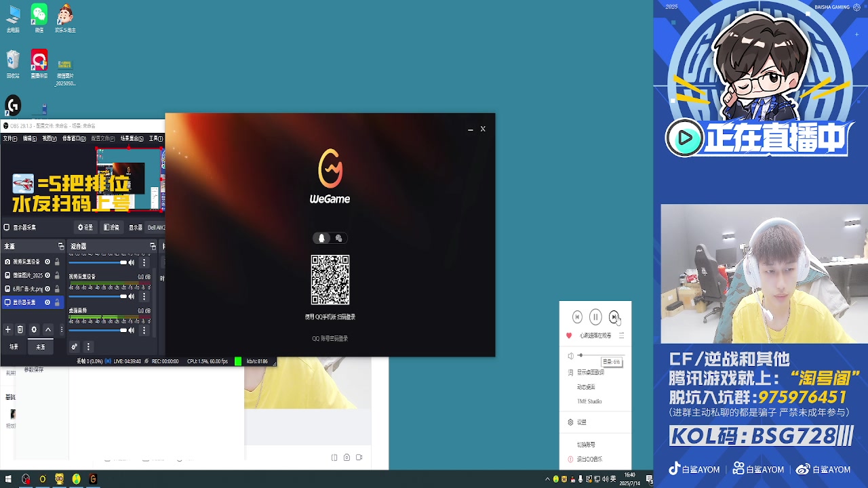Viewport: 868px width, 488px height.
Task: Click OBS source properties 设置 button
Action: pos(85,228)
